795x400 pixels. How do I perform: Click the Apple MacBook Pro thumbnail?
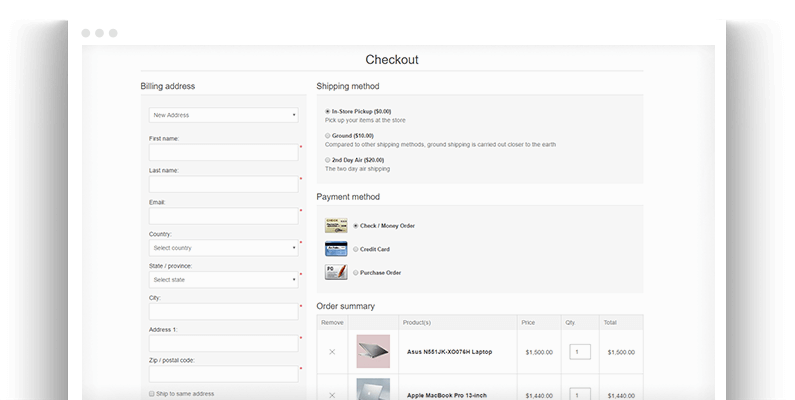click(x=373, y=389)
